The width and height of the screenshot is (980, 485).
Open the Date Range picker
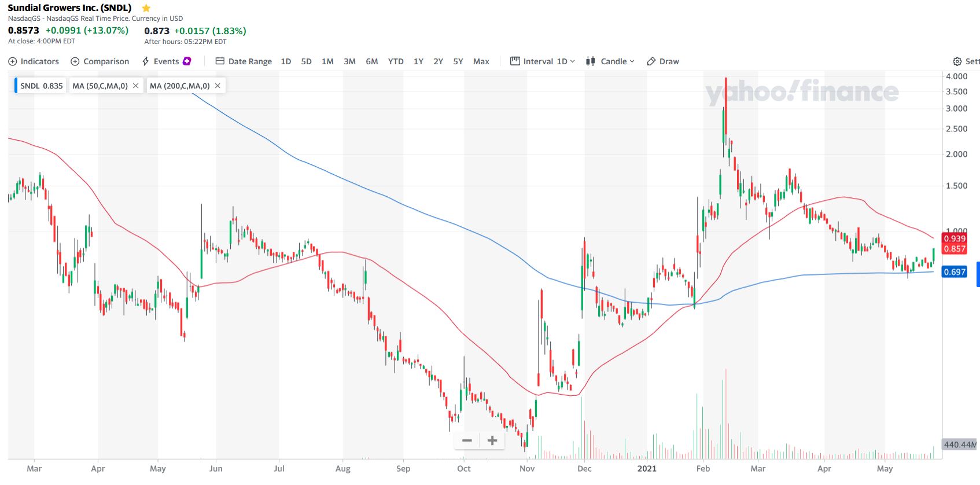coord(244,61)
